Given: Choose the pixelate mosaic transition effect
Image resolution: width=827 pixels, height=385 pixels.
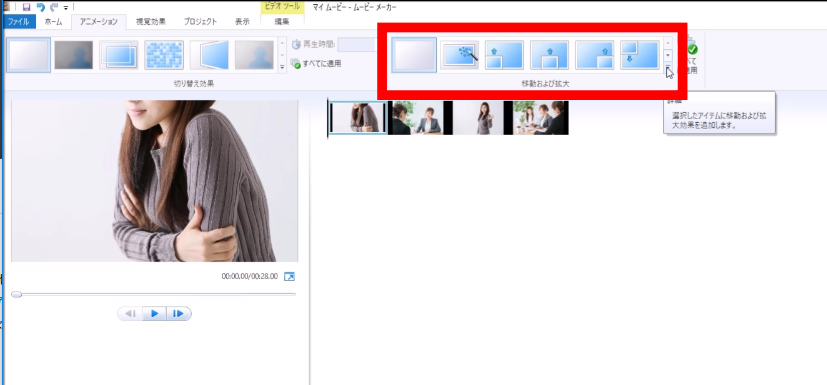Looking at the screenshot, I should pyautogui.click(x=164, y=55).
